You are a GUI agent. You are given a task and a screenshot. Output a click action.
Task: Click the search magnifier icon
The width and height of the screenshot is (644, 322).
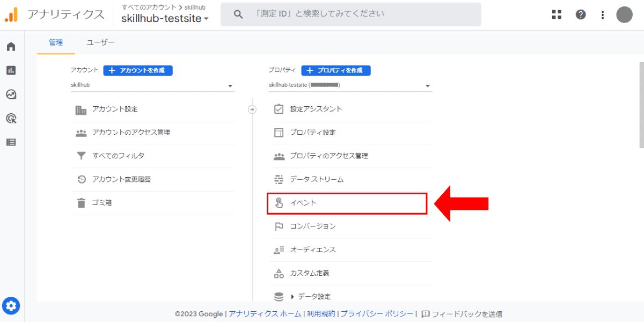click(239, 14)
